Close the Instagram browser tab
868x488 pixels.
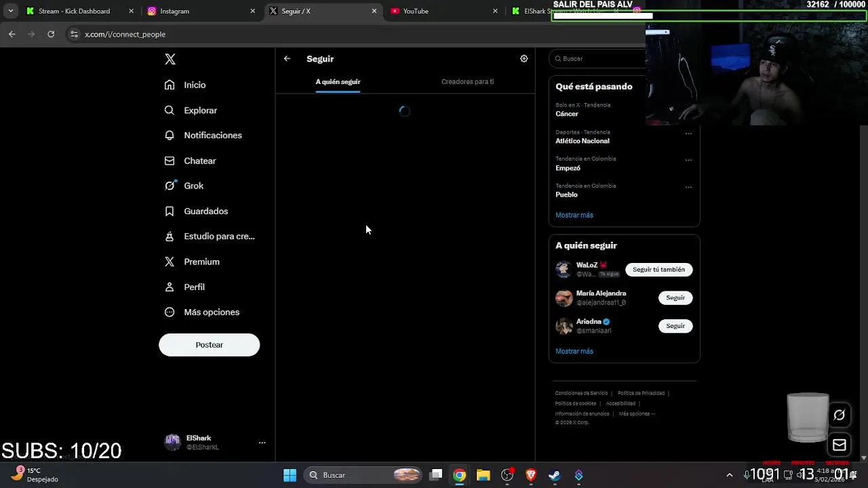pyautogui.click(x=253, y=11)
